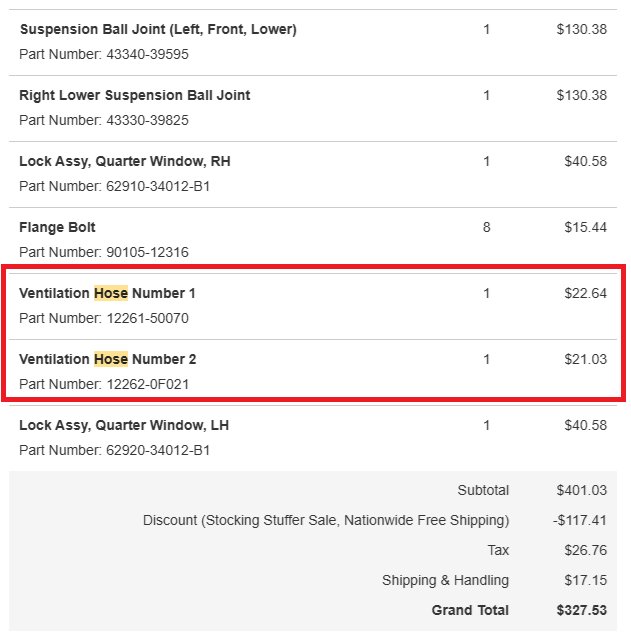Click part number 43330-39825
Viewport: 631px width, 641px height.
(x=148, y=120)
